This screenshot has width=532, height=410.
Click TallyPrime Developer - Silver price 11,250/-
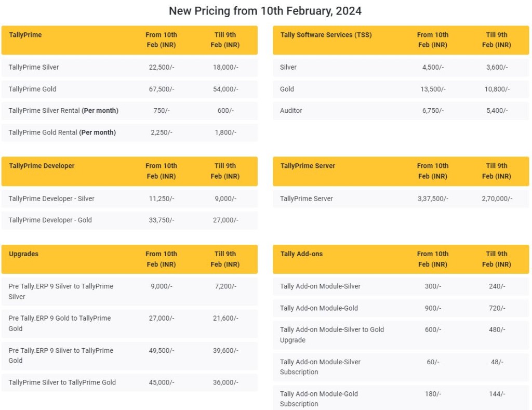[x=162, y=199]
